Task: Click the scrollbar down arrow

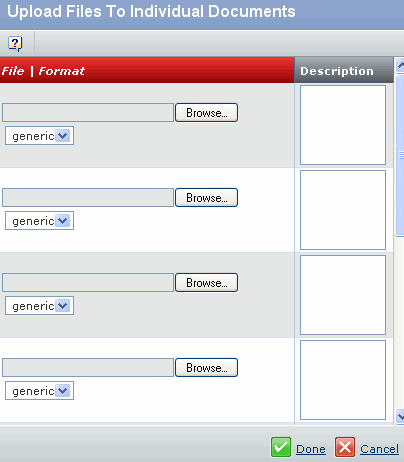Action: [x=400, y=416]
